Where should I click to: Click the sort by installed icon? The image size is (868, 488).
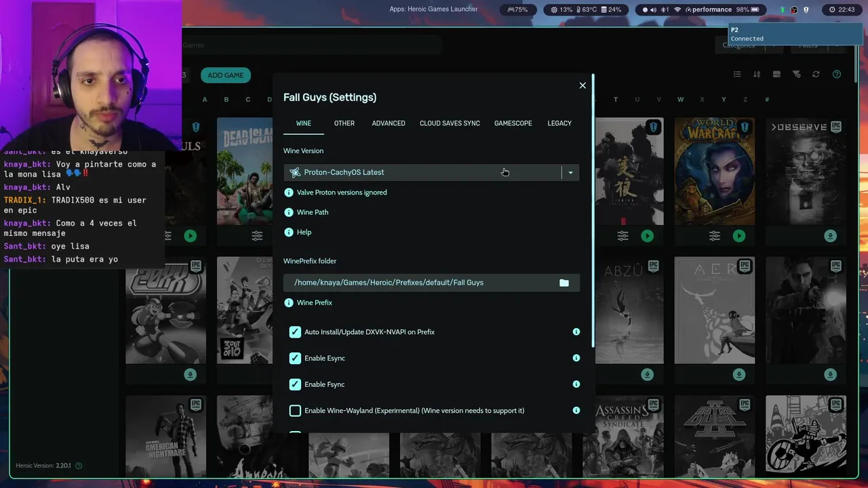coord(776,75)
